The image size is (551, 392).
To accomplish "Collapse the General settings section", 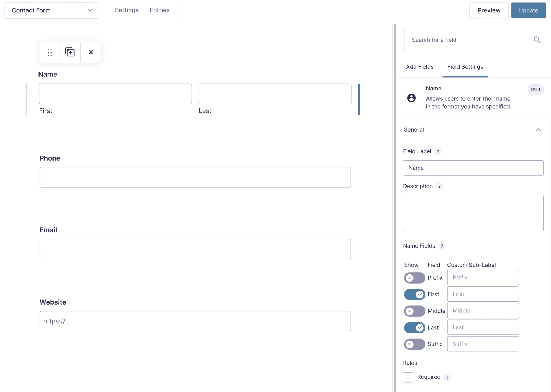I will [x=539, y=130].
